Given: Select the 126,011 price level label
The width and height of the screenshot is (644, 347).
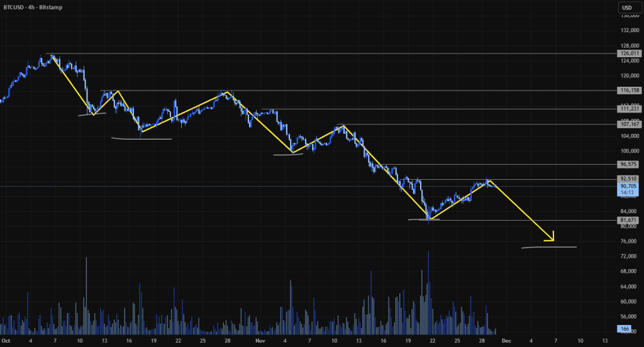Looking at the screenshot, I should 630,54.
